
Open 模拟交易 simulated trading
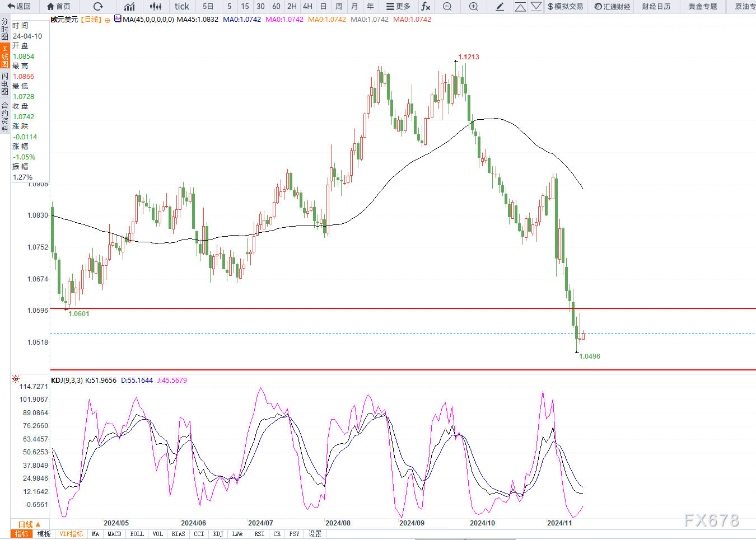(x=565, y=7)
